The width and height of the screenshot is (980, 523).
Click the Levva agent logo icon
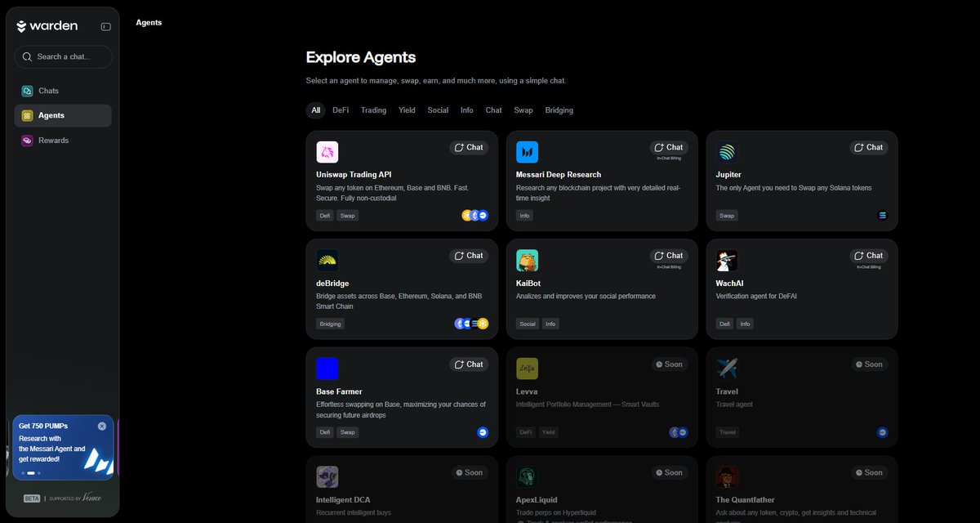coord(528,369)
